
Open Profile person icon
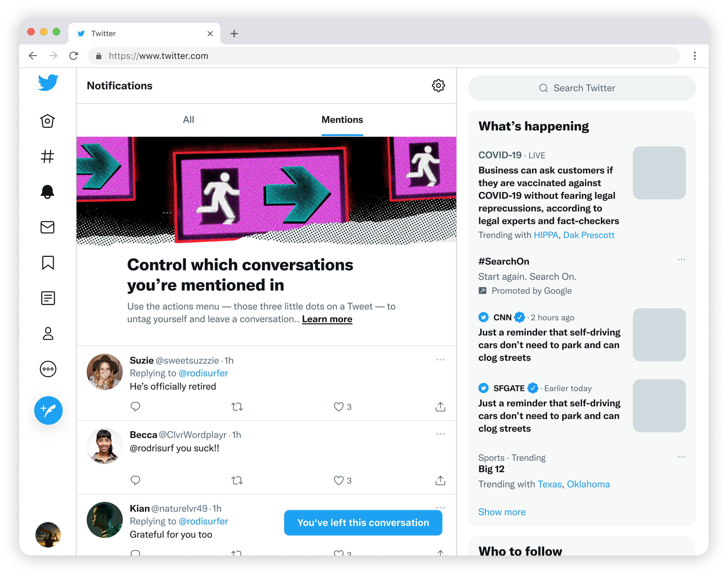(x=48, y=333)
